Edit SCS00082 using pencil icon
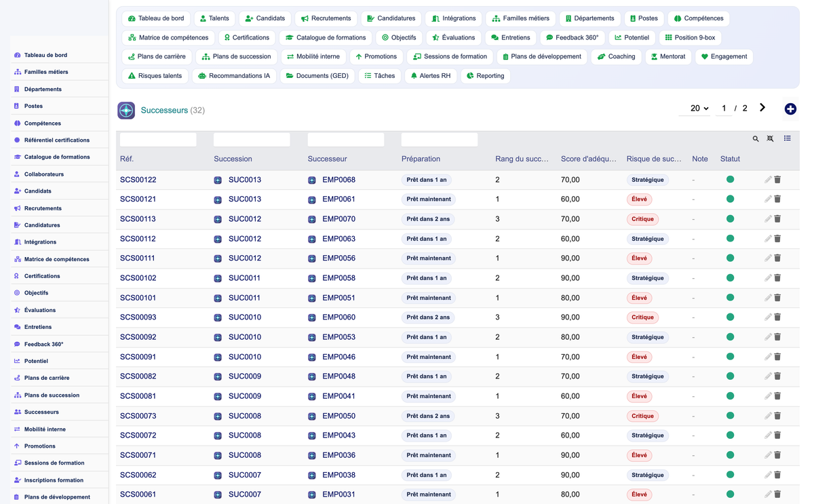814x504 pixels. pyautogui.click(x=768, y=376)
